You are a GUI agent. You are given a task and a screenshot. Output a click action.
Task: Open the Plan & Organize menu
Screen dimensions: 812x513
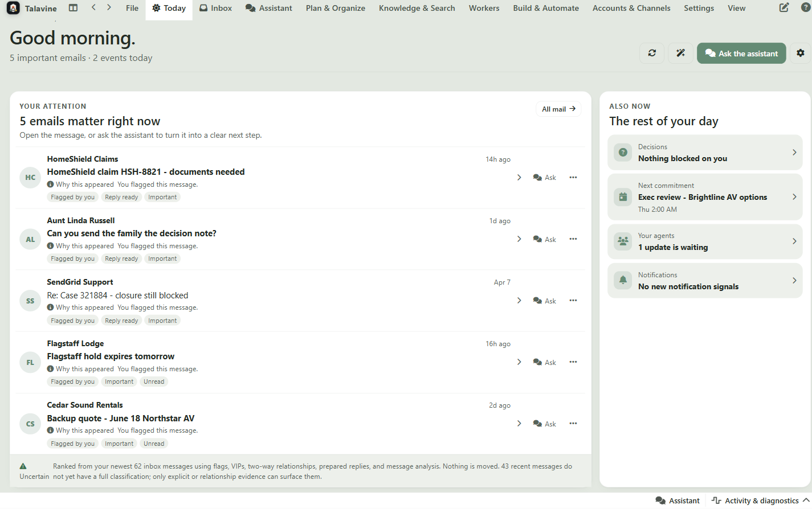(335, 8)
